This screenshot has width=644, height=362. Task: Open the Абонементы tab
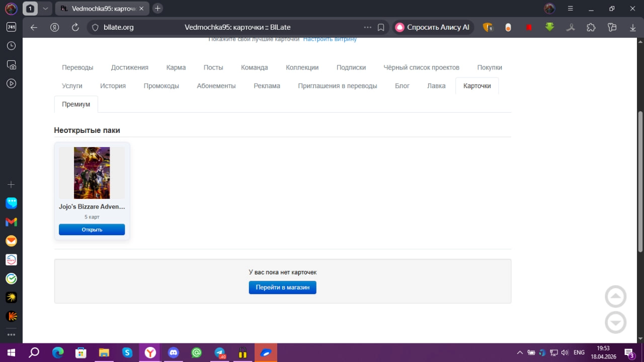pyautogui.click(x=216, y=86)
